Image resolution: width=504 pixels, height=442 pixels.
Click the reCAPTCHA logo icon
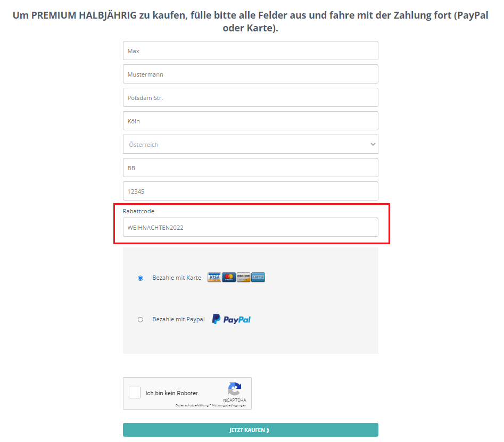tap(235, 389)
